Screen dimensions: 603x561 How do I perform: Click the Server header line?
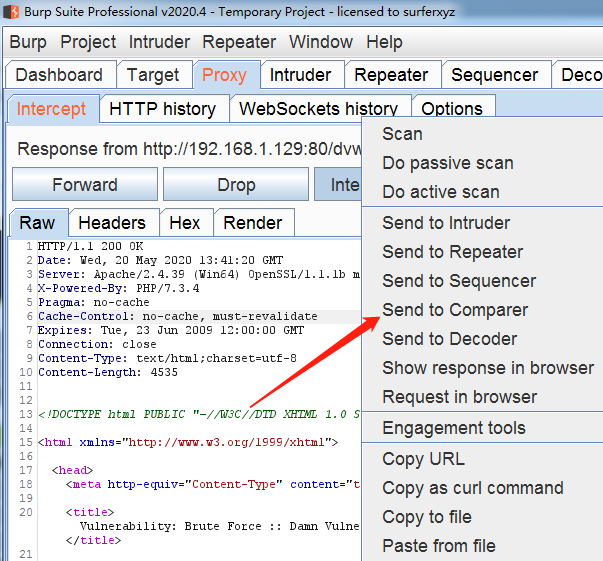point(199,274)
